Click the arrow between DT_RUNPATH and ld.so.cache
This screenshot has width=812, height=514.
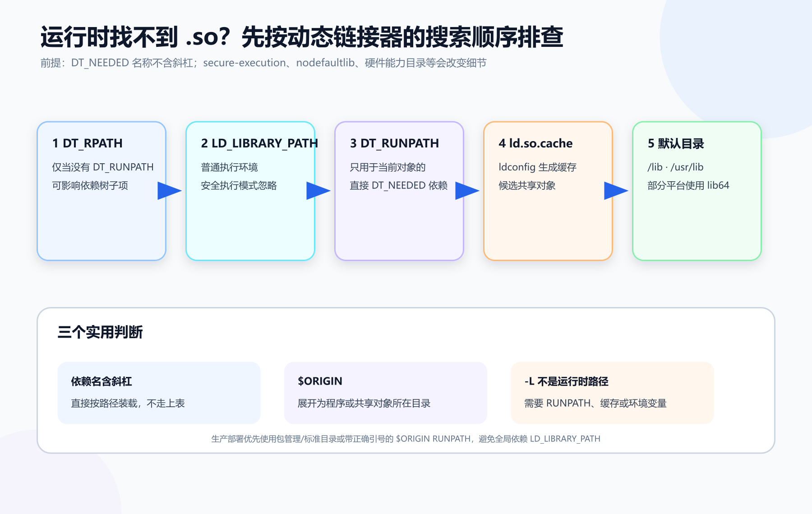pyautogui.click(x=467, y=191)
